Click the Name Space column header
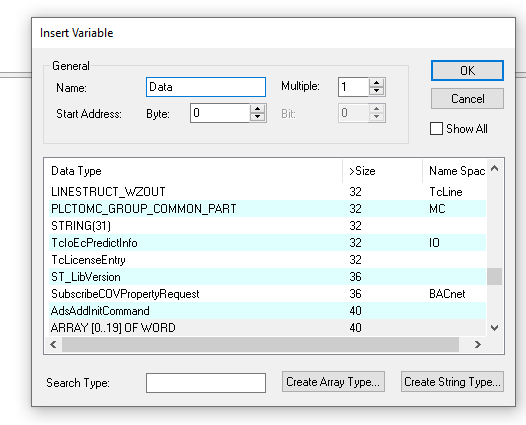The image size is (526, 425). coord(455,171)
